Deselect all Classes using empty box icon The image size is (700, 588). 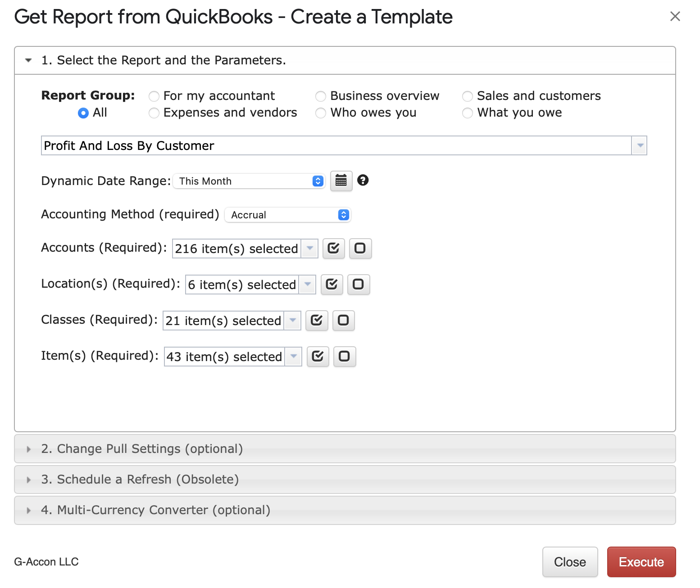tap(343, 321)
